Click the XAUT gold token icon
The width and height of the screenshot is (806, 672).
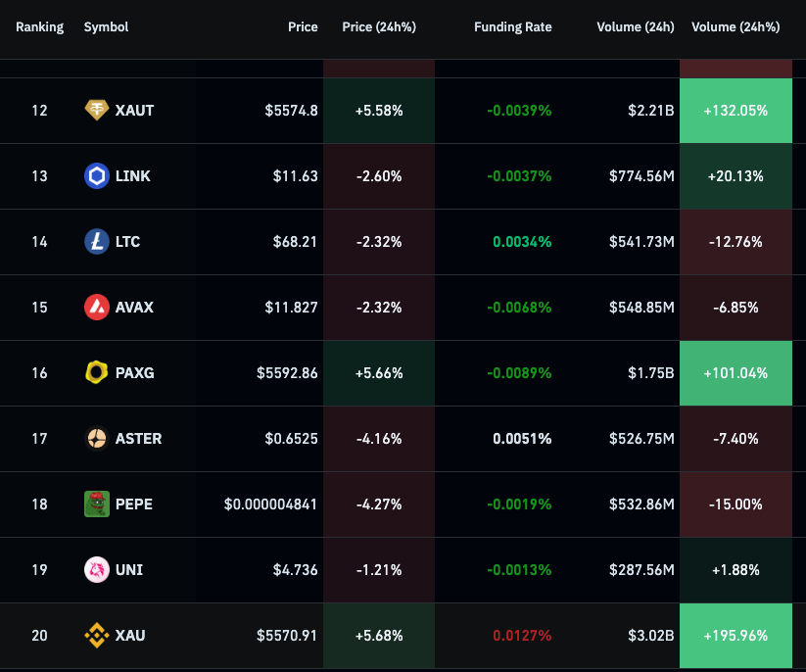[97, 111]
